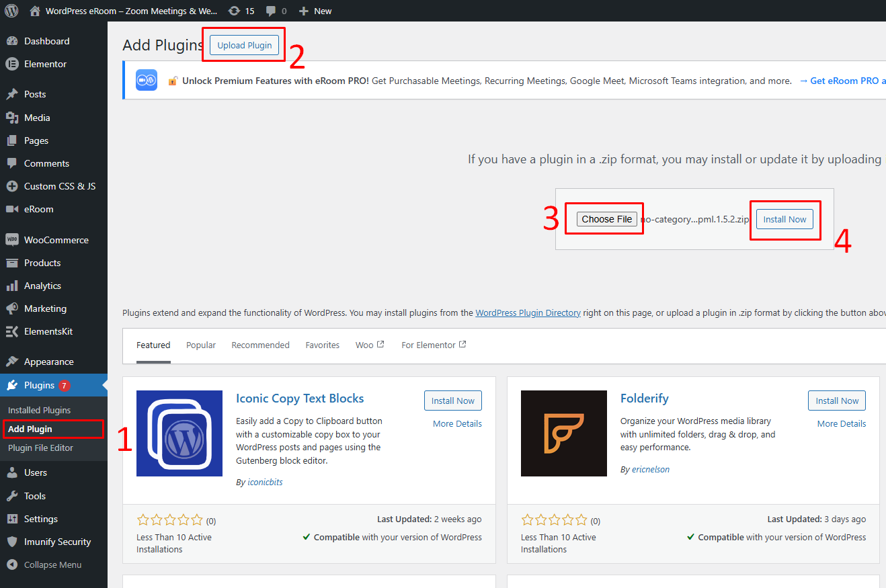Open the Folderify plugin thumbnail
Screen dimensions: 886x588
click(564, 433)
